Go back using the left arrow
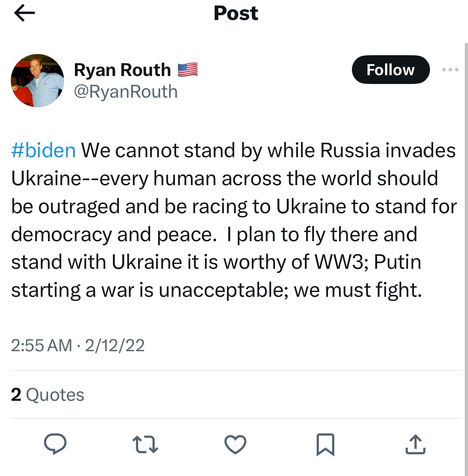 pos(24,13)
